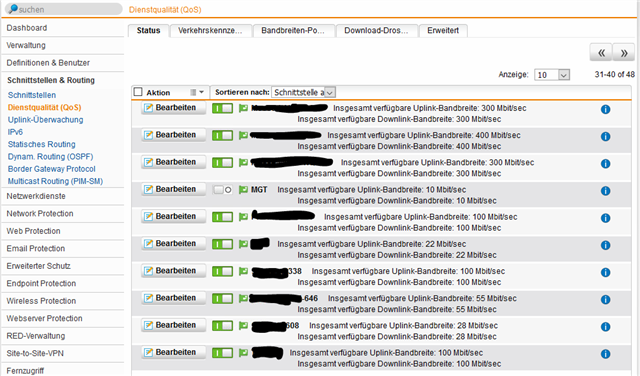
Task: Open info icon for MGT interface row
Action: click(605, 191)
